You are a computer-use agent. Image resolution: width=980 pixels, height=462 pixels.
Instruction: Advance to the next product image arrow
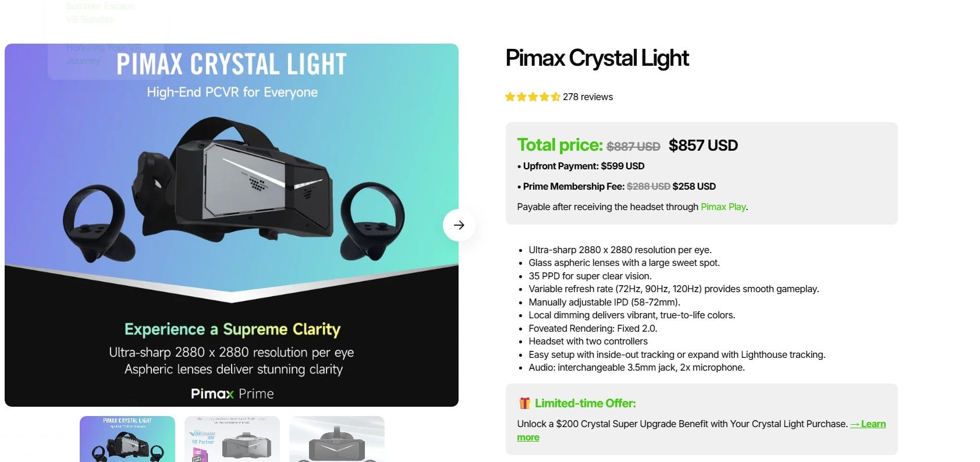tap(459, 225)
